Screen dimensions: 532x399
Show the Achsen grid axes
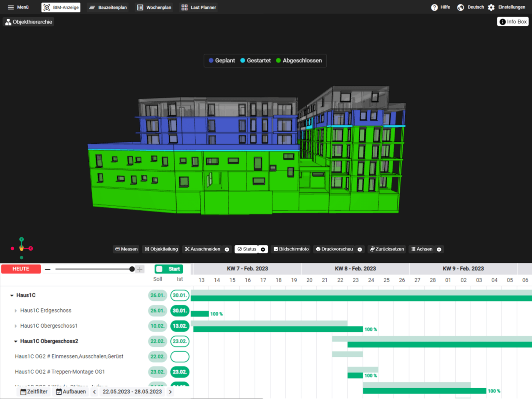point(422,249)
